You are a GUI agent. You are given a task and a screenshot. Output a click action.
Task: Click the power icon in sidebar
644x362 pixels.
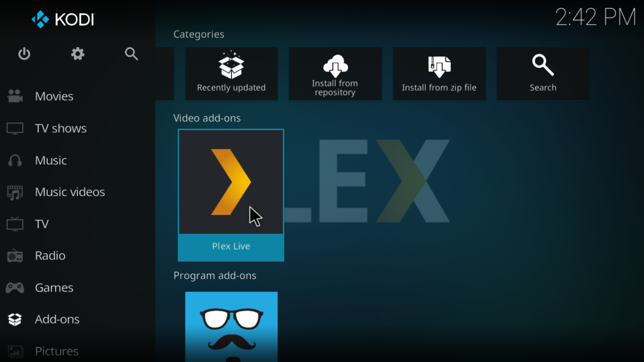(24, 54)
